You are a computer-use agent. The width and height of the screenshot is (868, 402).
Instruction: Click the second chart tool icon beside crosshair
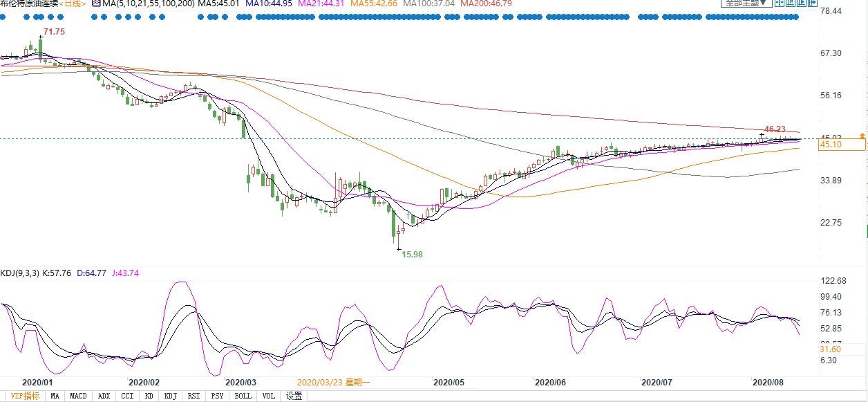click(x=791, y=3)
